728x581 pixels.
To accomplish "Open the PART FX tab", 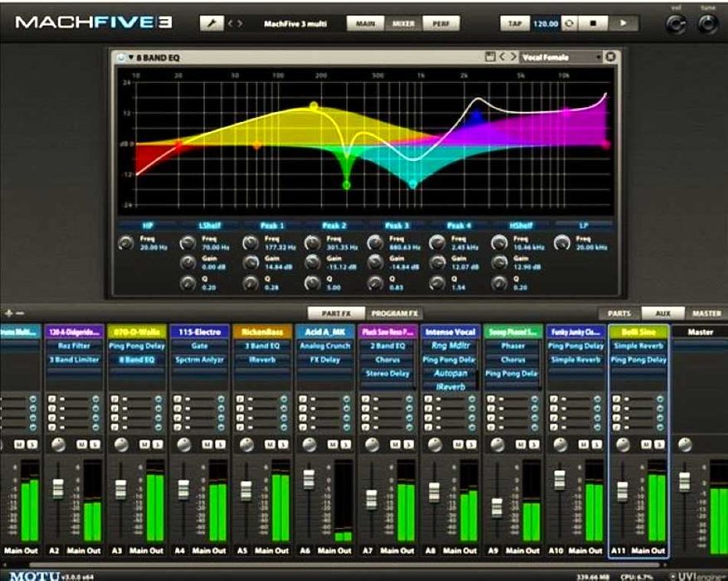I will (x=336, y=313).
